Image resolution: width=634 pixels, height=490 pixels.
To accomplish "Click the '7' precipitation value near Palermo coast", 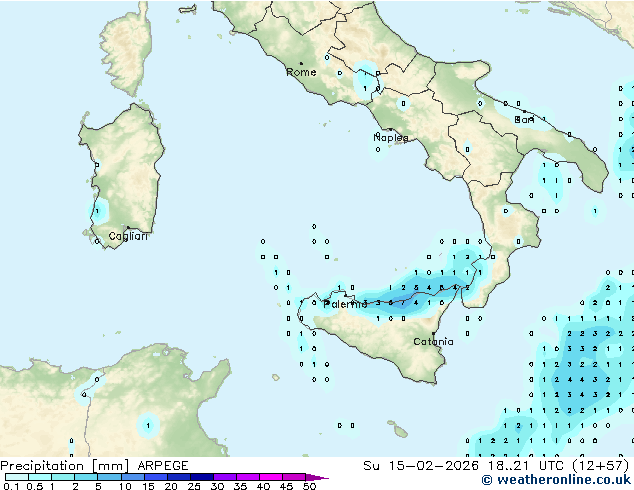I will pos(403,302).
